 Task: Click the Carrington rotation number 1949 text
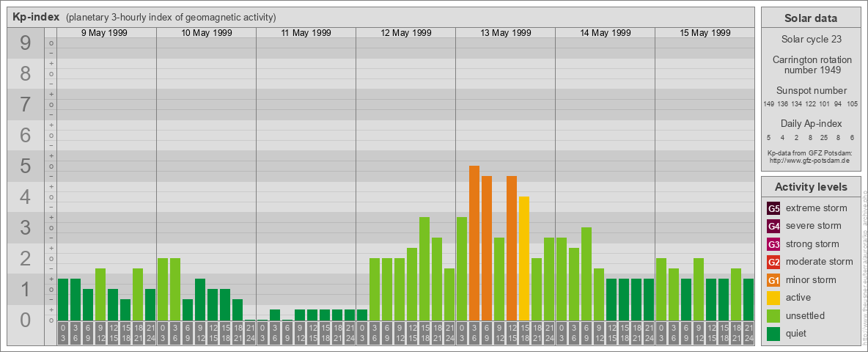[811, 65]
